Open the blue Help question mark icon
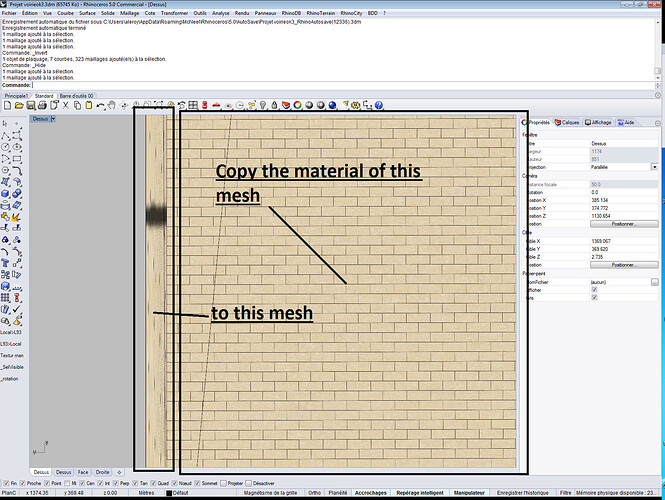665x500 pixels. coord(379,105)
